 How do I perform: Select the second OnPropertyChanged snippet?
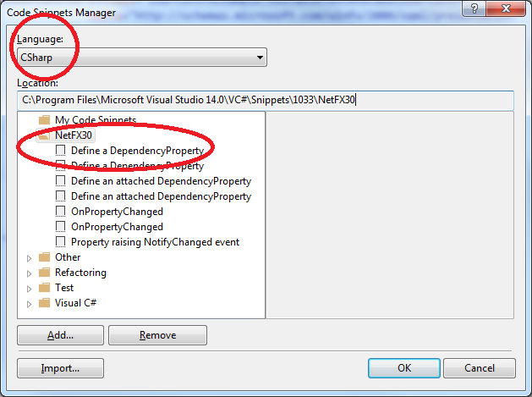[x=117, y=227]
